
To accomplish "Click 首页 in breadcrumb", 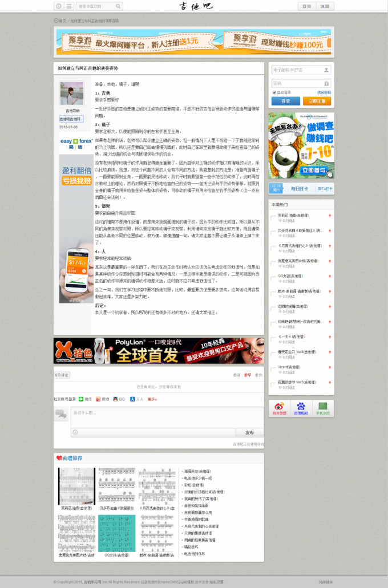I will pos(62,21).
